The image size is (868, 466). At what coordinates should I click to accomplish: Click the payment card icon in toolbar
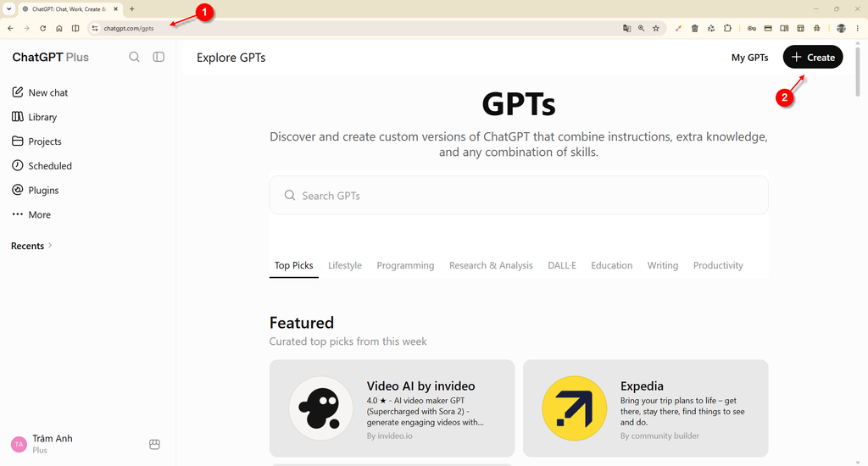[x=768, y=28]
